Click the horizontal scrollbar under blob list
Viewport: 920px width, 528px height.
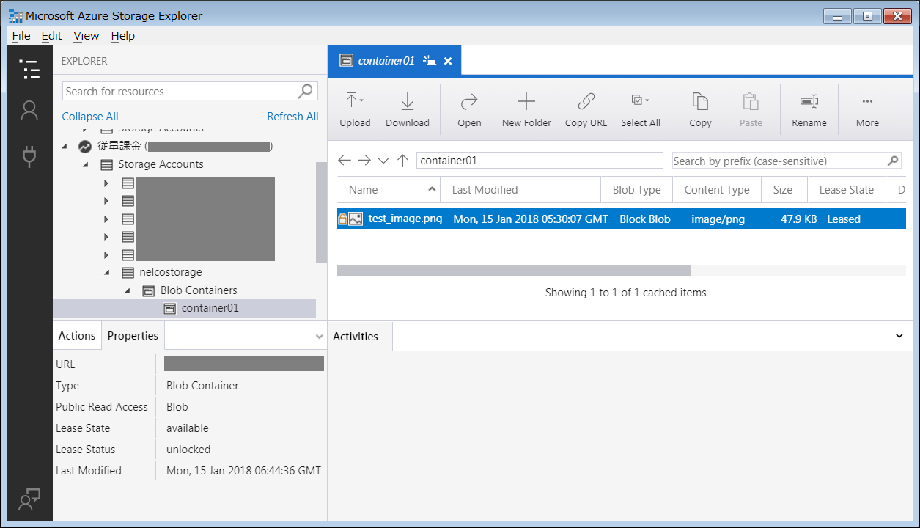[x=514, y=270]
